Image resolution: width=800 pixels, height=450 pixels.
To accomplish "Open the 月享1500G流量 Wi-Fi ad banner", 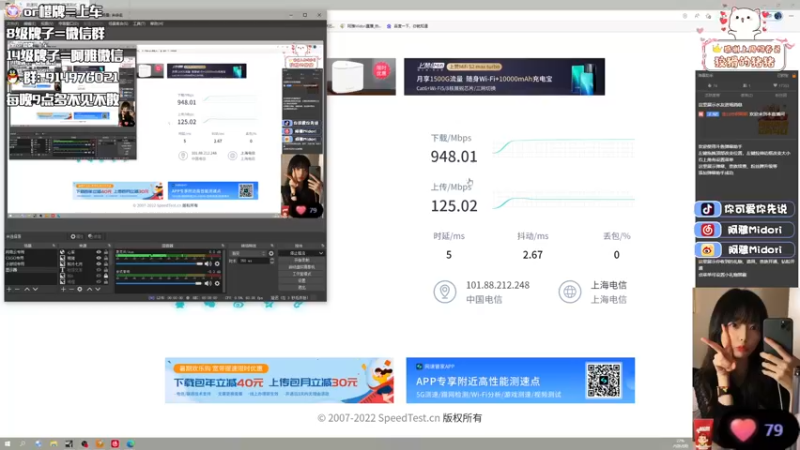I will point(505,77).
